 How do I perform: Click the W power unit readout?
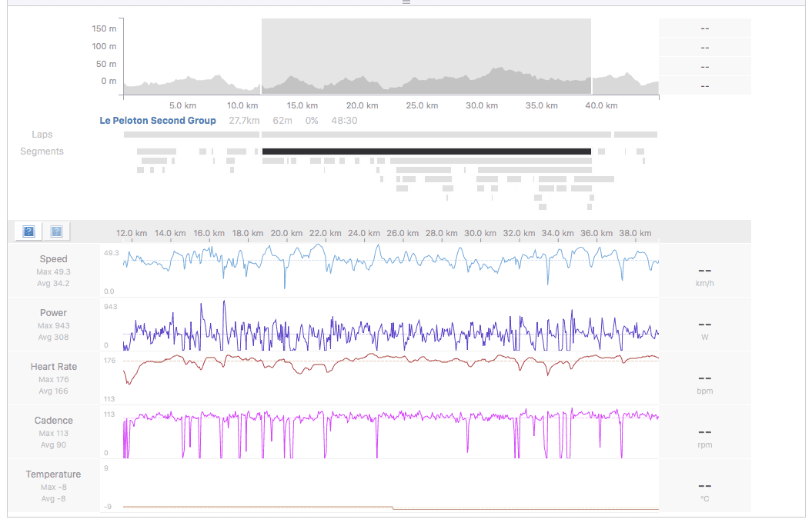(704, 338)
